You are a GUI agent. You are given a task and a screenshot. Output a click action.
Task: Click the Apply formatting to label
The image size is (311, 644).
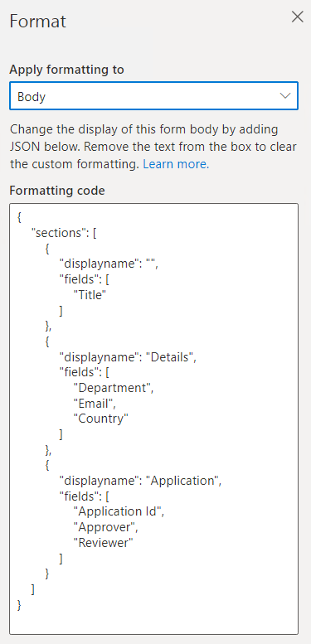point(66,70)
